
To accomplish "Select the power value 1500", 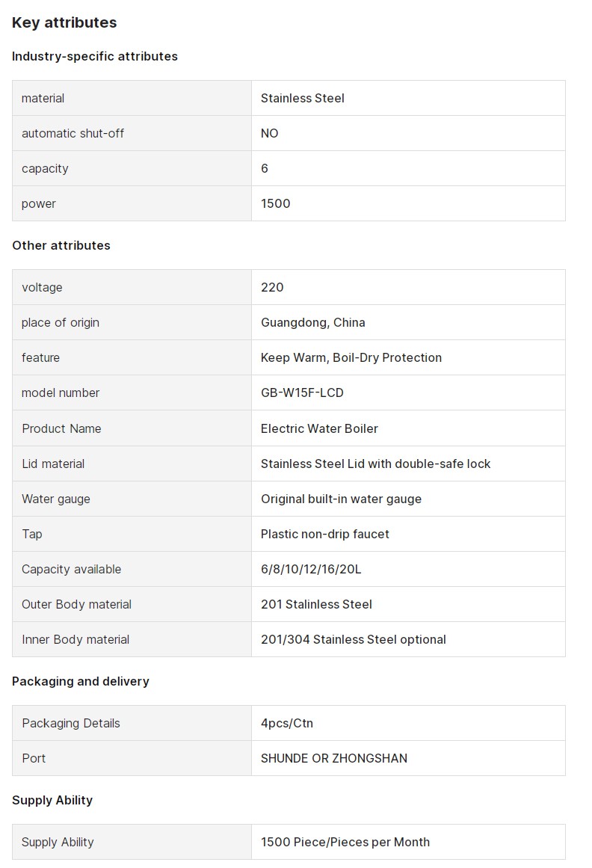I will point(275,203).
